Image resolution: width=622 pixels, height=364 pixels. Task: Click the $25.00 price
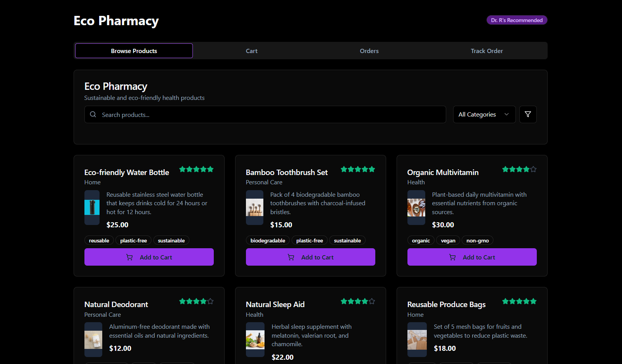coord(117,225)
